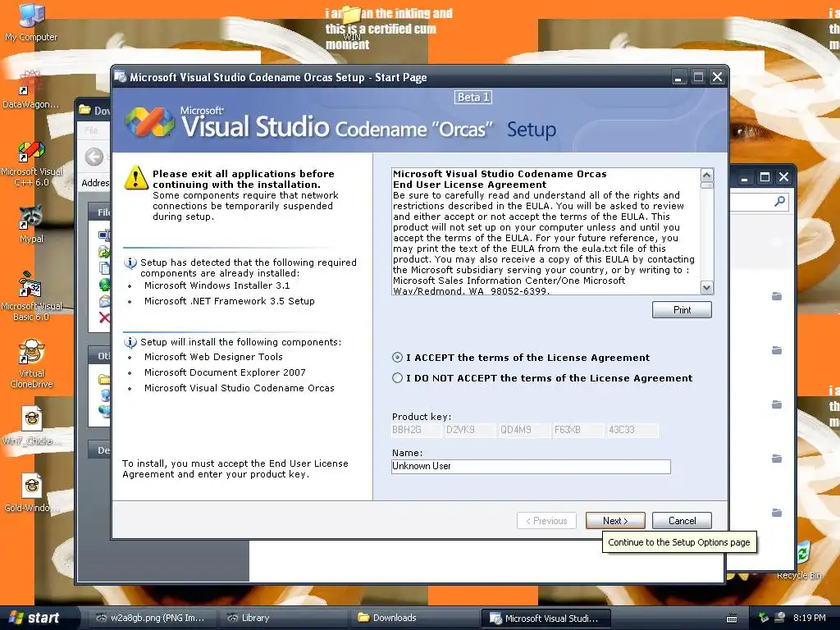Viewport: 840px width, 630px height.
Task: Click Microsoft .NET Framework 3.5 Setup item
Action: (x=230, y=301)
